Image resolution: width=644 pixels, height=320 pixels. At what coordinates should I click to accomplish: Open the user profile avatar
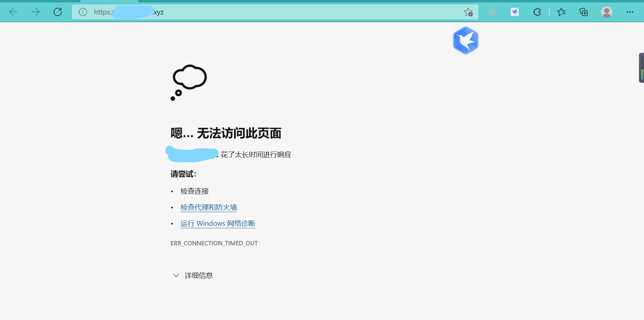[x=607, y=12]
